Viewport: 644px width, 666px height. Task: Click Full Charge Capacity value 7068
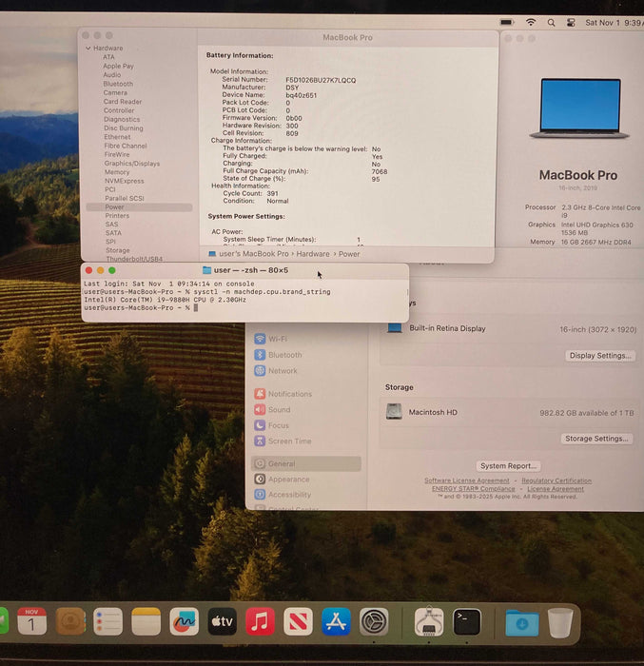pyautogui.click(x=380, y=171)
